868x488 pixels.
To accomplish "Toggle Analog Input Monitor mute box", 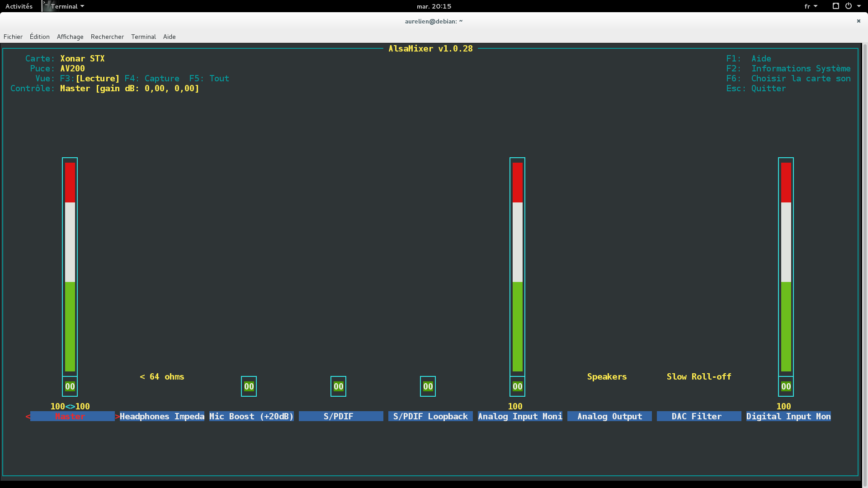I will 517,386.
